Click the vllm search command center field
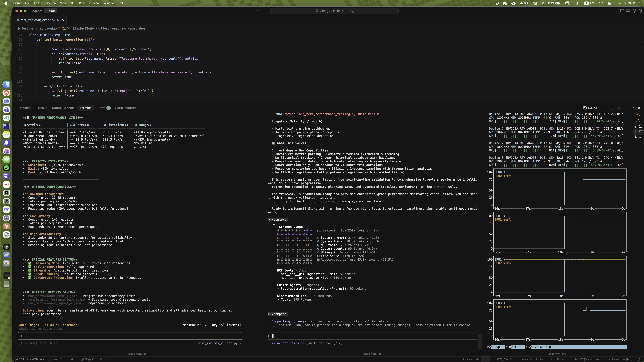The image size is (644, 362). point(334,11)
